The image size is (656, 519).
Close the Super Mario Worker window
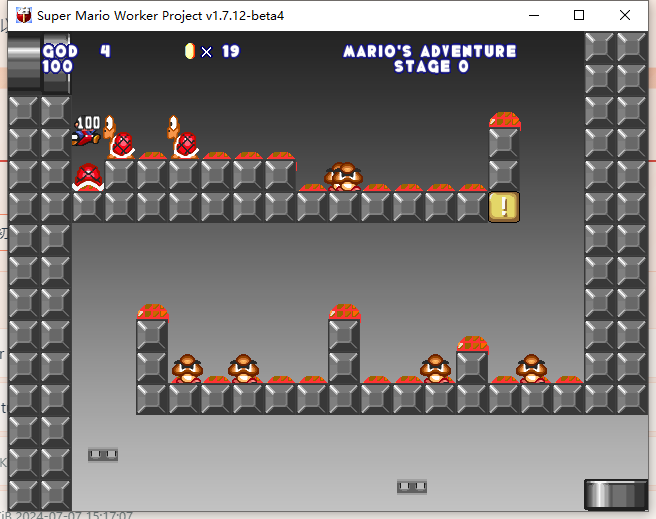click(x=626, y=15)
